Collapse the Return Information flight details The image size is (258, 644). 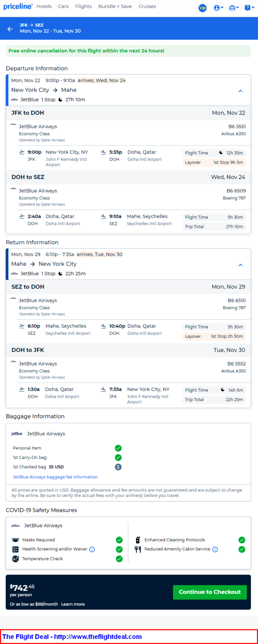click(240, 265)
